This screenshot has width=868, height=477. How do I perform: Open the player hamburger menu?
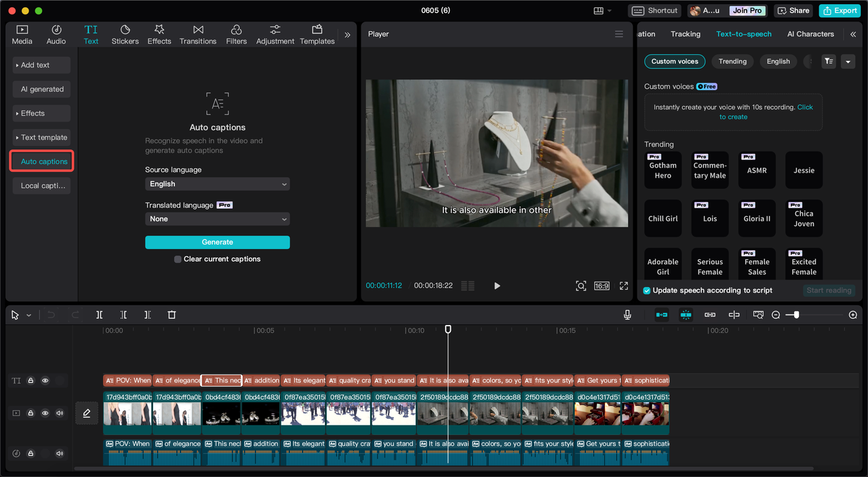tap(618, 34)
